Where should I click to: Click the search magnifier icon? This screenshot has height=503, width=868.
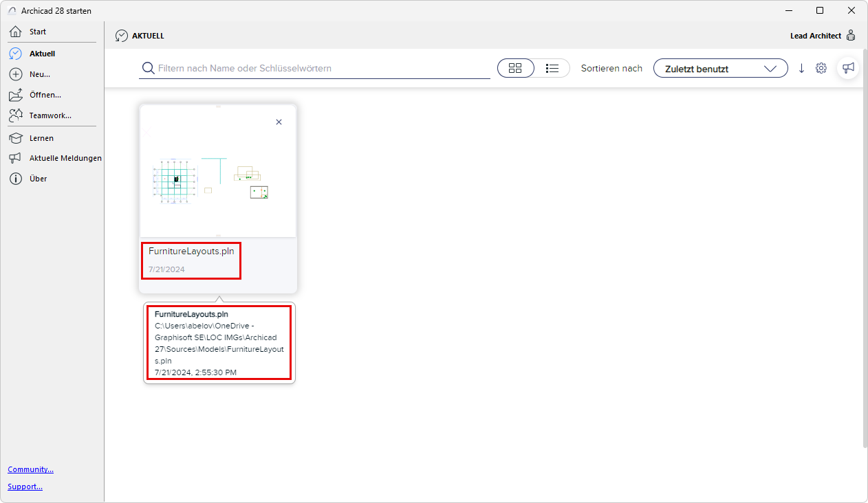point(148,68)
